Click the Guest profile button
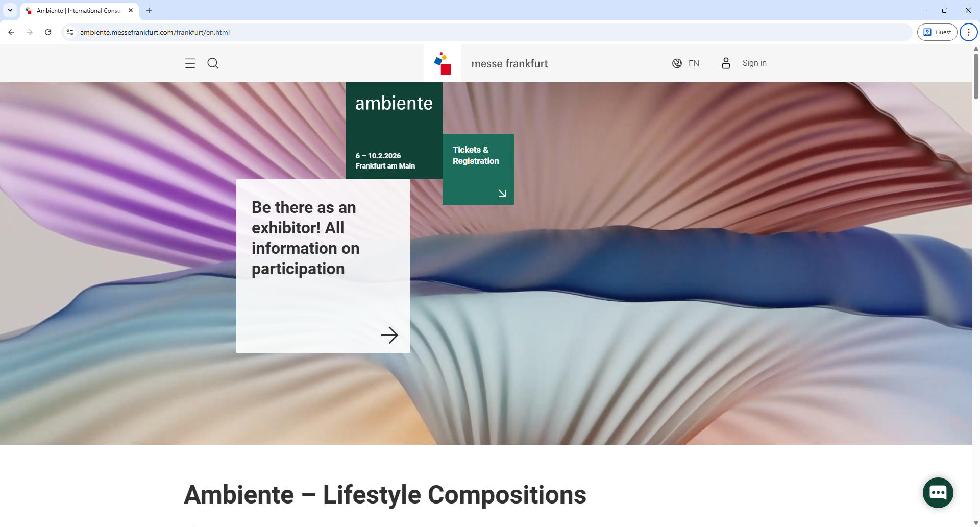 pos(937,32)
